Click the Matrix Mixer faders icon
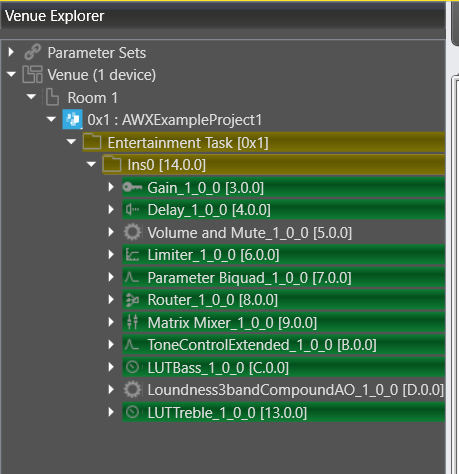This screenshot has height=474, width=459. [132, 322]
